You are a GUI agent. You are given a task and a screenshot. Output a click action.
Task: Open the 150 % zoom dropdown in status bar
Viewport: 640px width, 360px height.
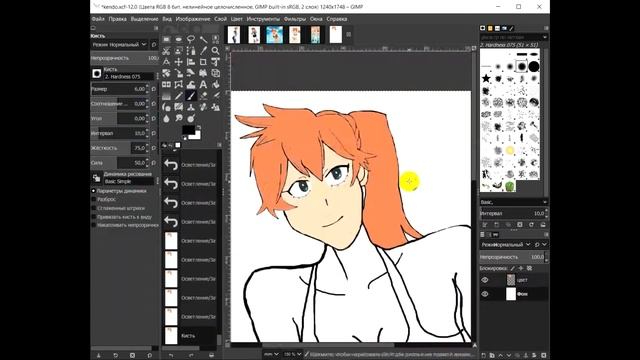pos(292,354)
